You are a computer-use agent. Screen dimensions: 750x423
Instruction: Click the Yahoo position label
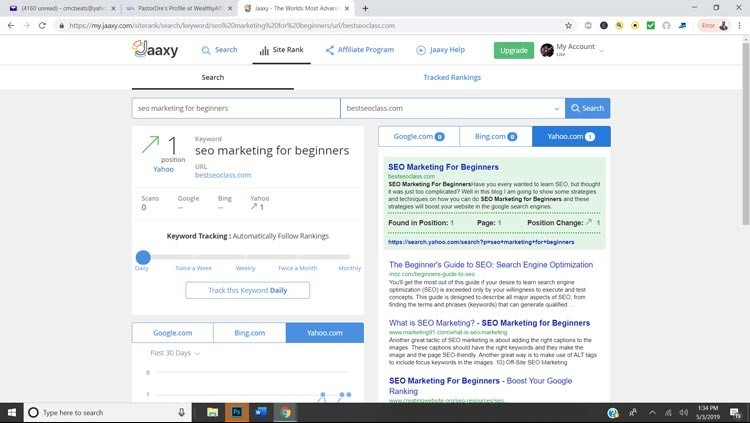tap(163, 169)
